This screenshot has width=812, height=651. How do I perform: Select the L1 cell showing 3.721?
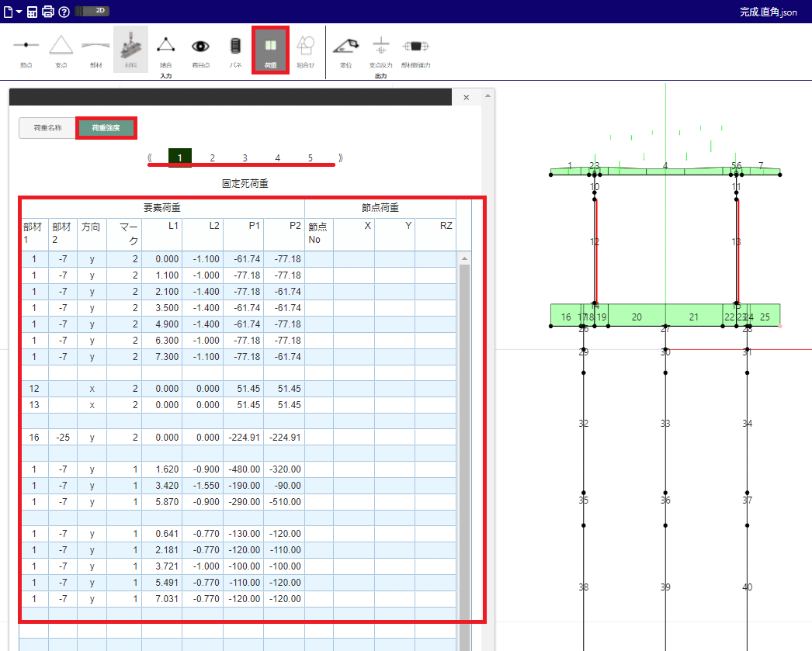(x=162, y=566)
